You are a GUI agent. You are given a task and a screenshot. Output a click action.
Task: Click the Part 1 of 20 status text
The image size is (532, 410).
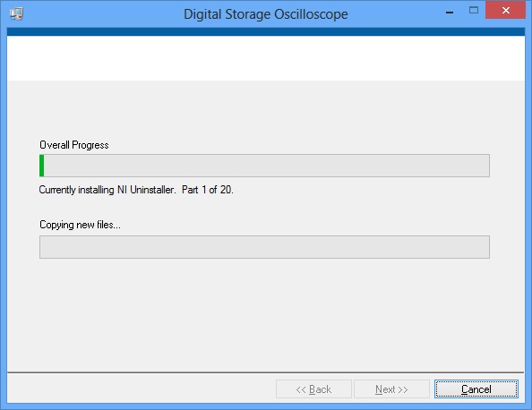point(207,190)
